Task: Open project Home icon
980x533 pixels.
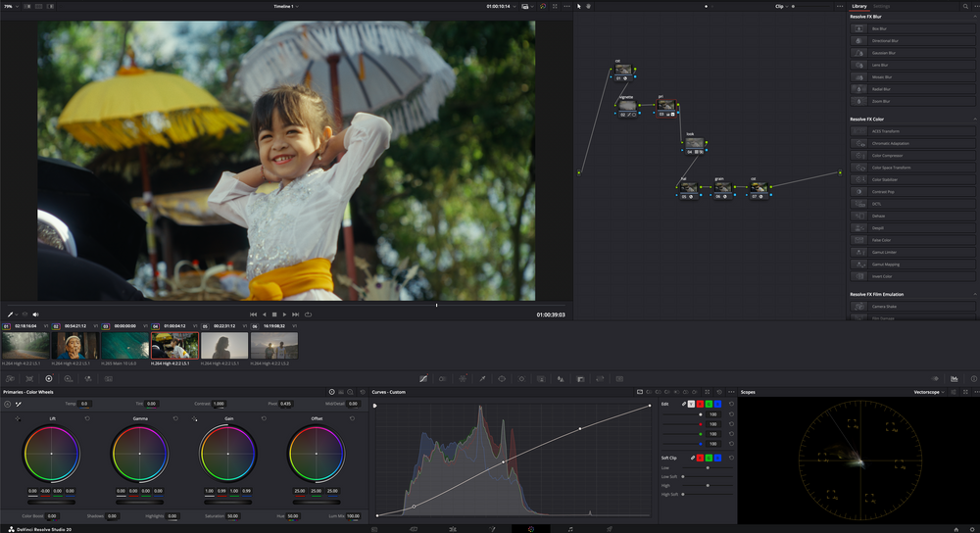Action: (955, 529)
